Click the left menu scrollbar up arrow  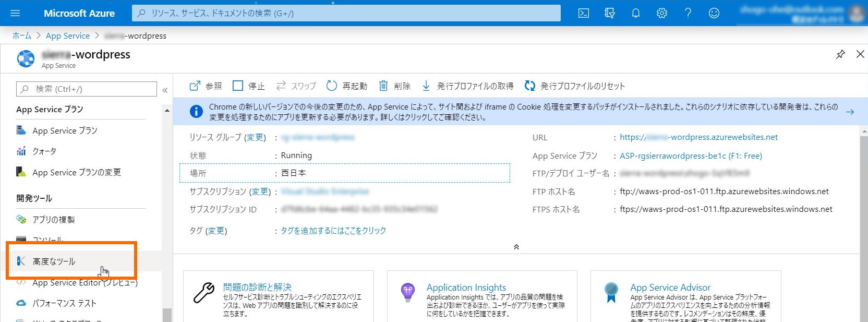coord(167,110)
